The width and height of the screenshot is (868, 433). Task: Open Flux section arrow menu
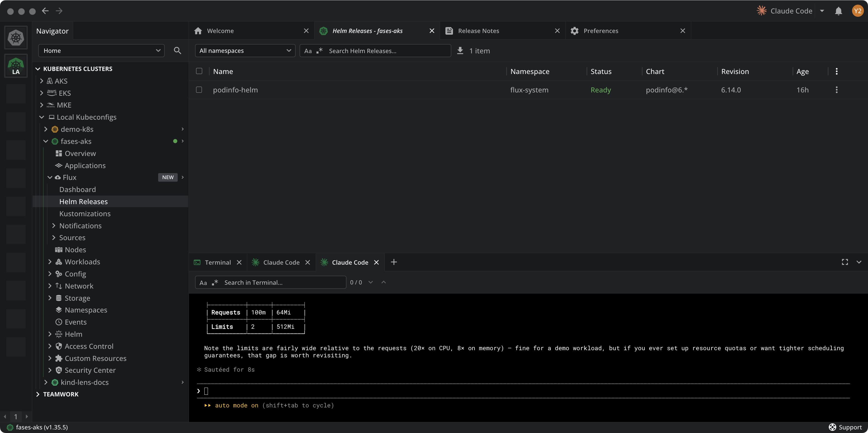[x=183, y=177]
